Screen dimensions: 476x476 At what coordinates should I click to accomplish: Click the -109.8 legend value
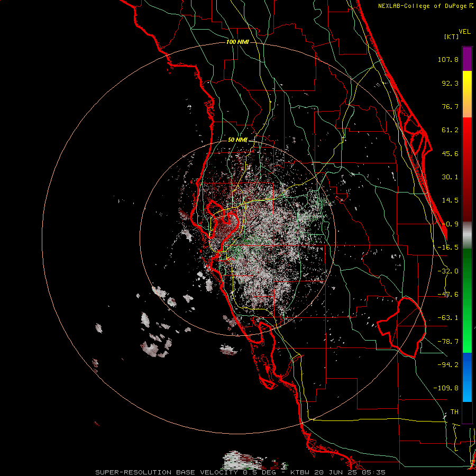[x=446, y=388]
